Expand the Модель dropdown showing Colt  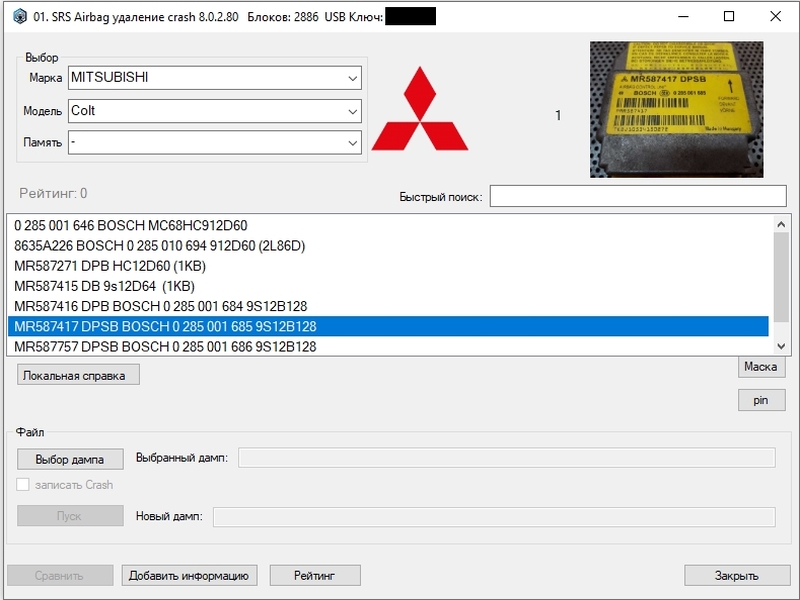pos(215,111)
